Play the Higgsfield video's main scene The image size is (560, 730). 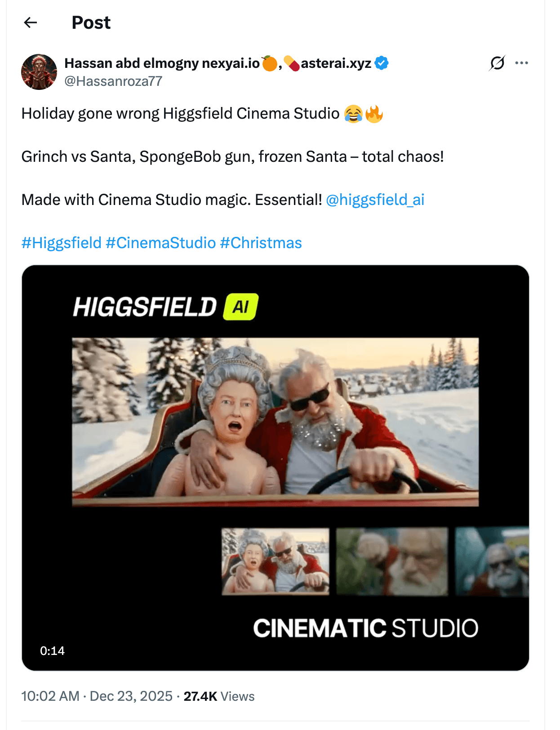pos(275,422)
